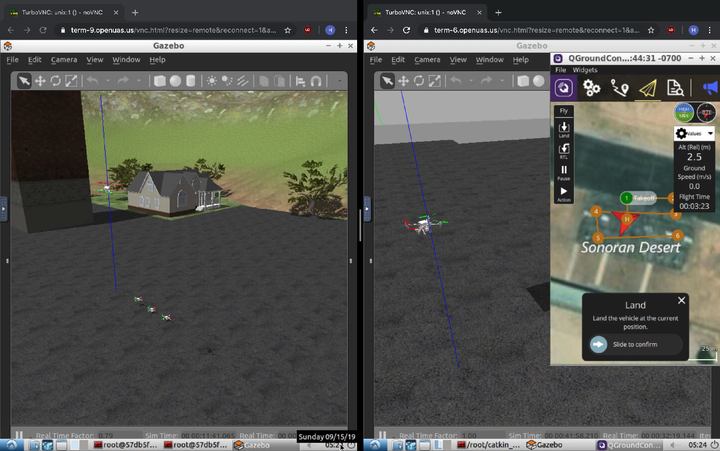Select the box shape in left Gazebo toolbar

point(159,81)
